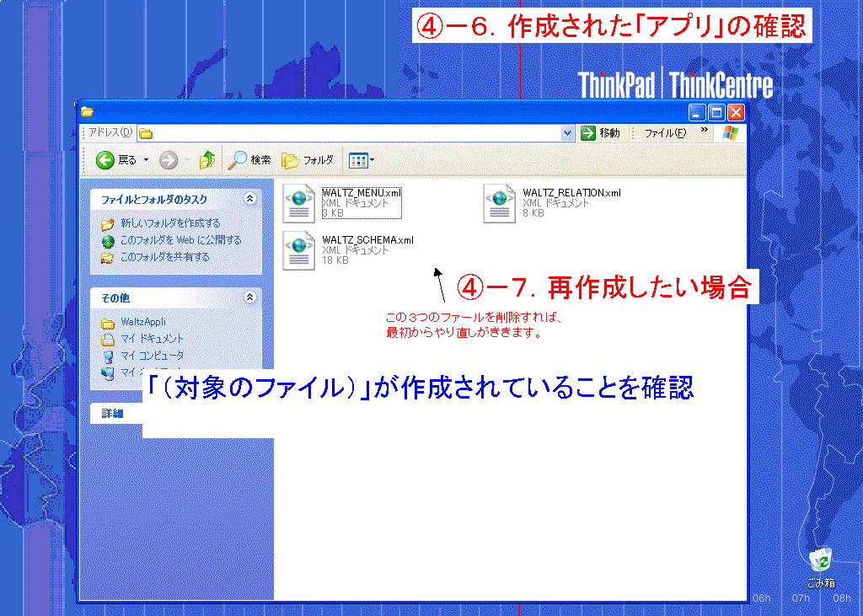Show hidden menu items via chevron
The height and width of the screenshot is (616, 863).
704,131
